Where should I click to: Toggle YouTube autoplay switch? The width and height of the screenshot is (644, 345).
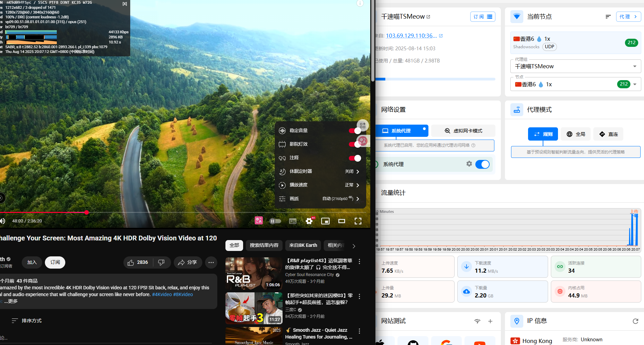(275, 221)
